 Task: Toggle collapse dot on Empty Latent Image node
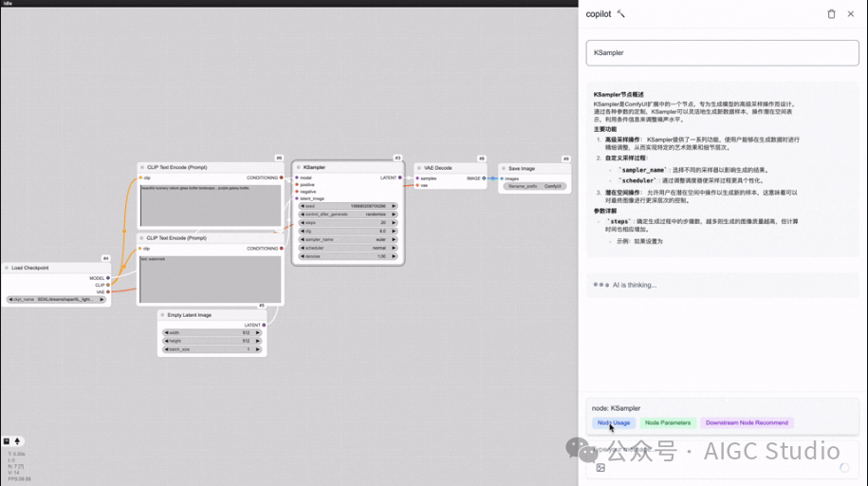click(x=162, y=315)
